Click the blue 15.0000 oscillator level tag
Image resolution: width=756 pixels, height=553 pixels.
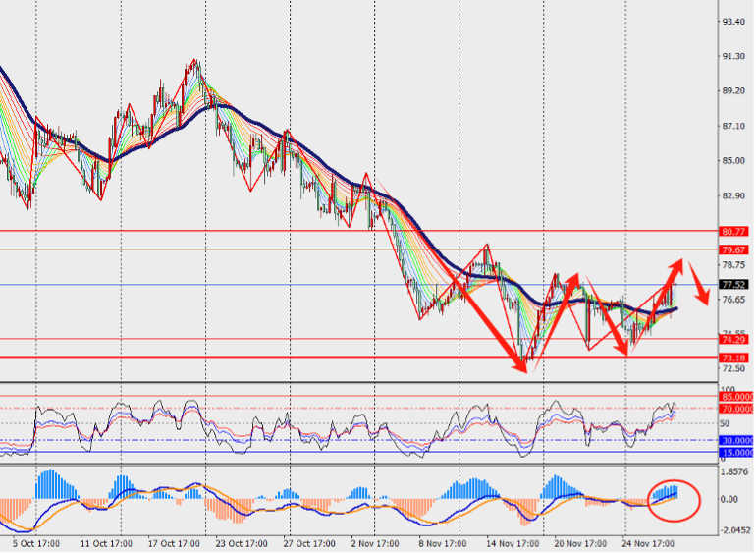(736, 453)
